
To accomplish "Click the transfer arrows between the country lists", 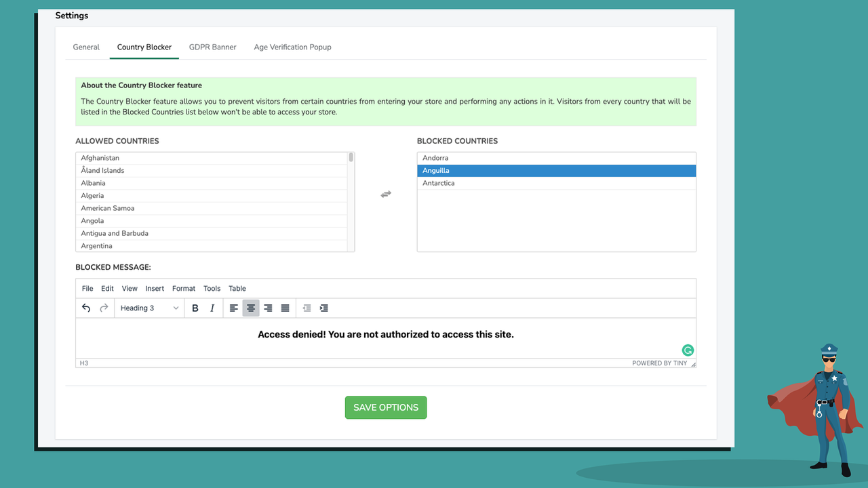I will coord(385,194).
